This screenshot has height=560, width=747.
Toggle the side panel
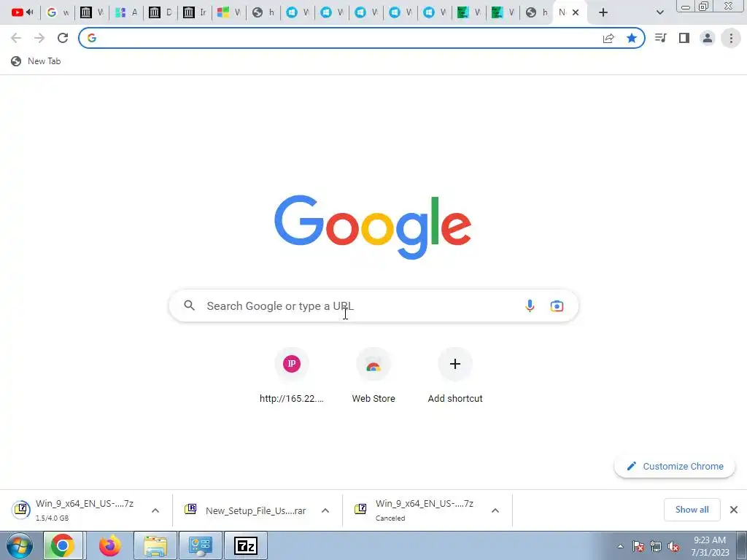684,38
